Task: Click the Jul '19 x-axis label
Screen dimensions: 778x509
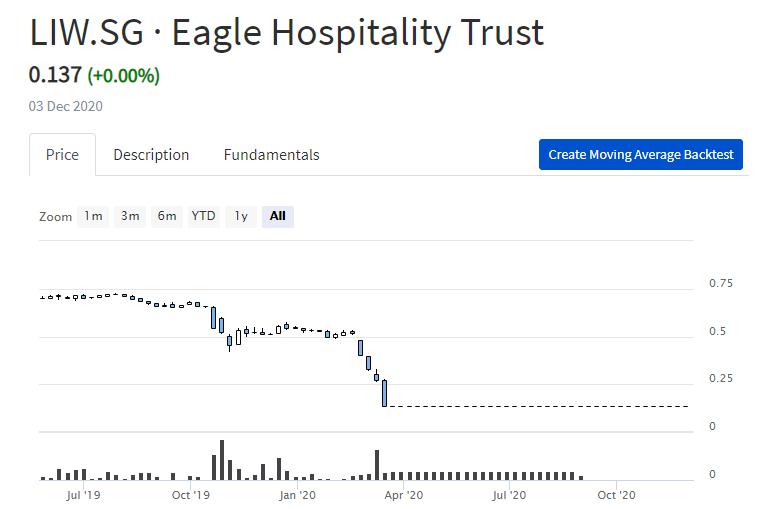Action: coord(83,494)
